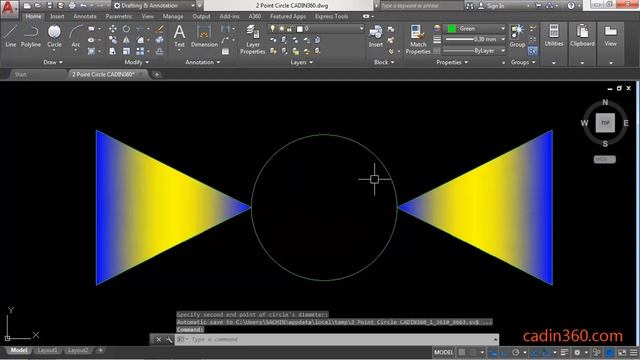The height and width of the screenshot is (360, 640).
Task: Click the Group tool icon
Action: pyautogui.click(x=517, y=36)
